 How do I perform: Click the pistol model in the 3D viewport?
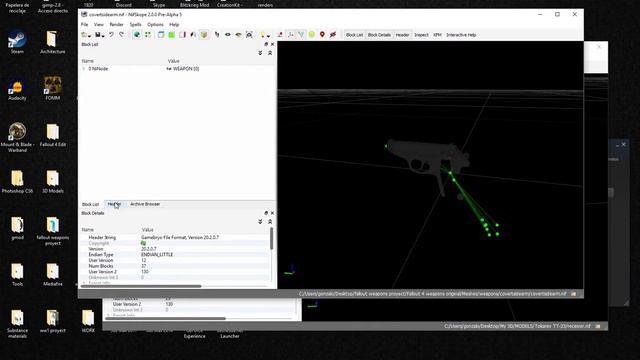[x=428, y=158]
